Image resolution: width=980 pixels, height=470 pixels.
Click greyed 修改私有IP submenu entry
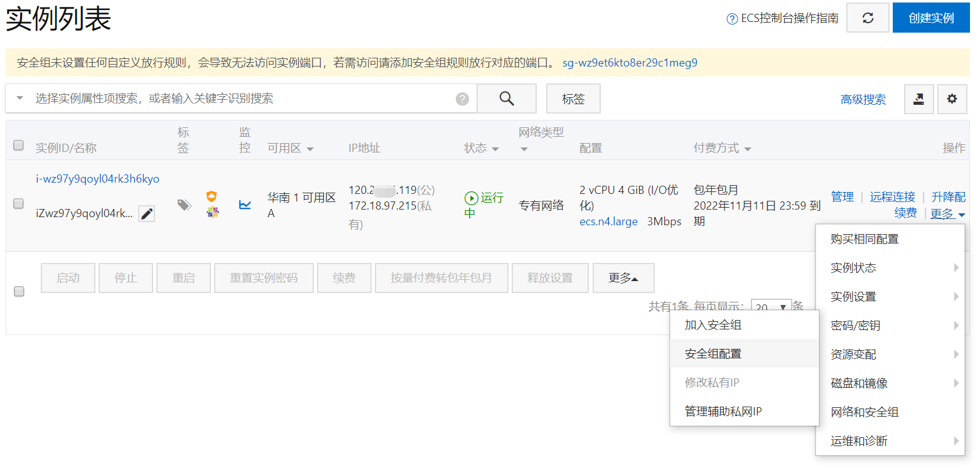tap(745, 383)
